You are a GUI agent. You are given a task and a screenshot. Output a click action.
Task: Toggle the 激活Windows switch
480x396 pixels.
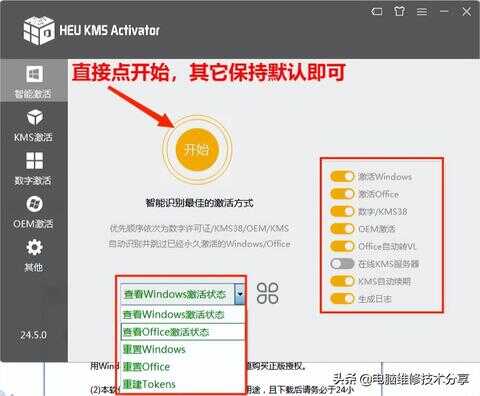tap(342, 176)
